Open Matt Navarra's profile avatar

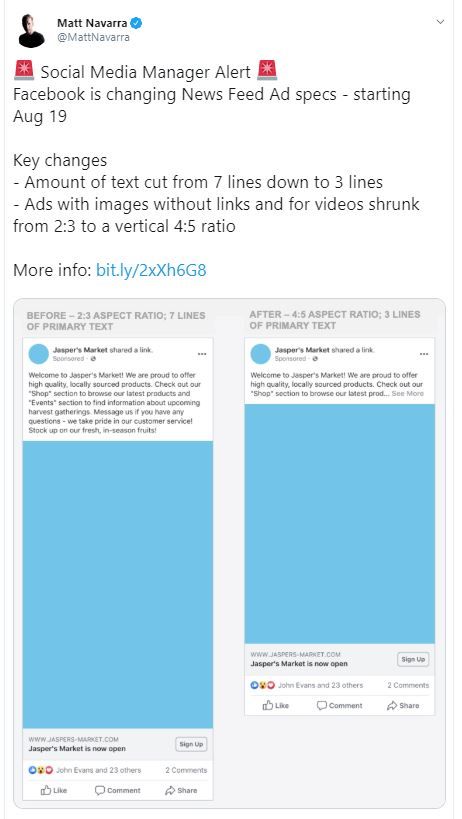pos(31,31)
